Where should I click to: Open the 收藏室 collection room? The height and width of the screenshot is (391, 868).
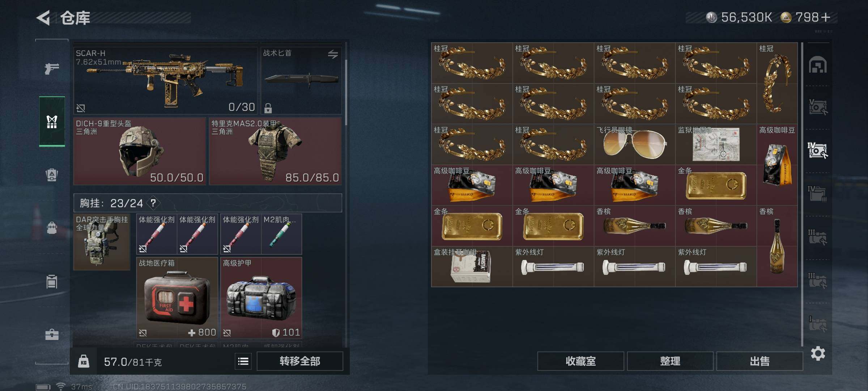point(580,361)
